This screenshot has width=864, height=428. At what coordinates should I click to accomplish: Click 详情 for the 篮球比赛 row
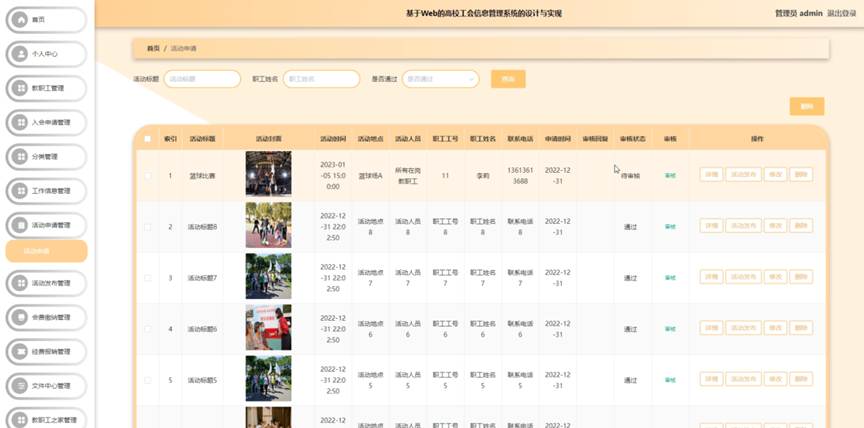711,175
